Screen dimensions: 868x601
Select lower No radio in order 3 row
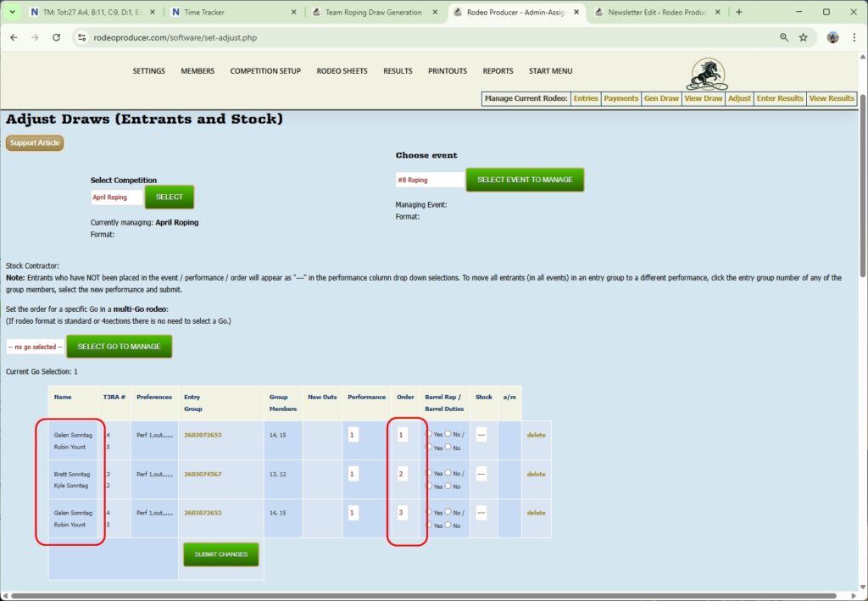[x=448, y=525]
